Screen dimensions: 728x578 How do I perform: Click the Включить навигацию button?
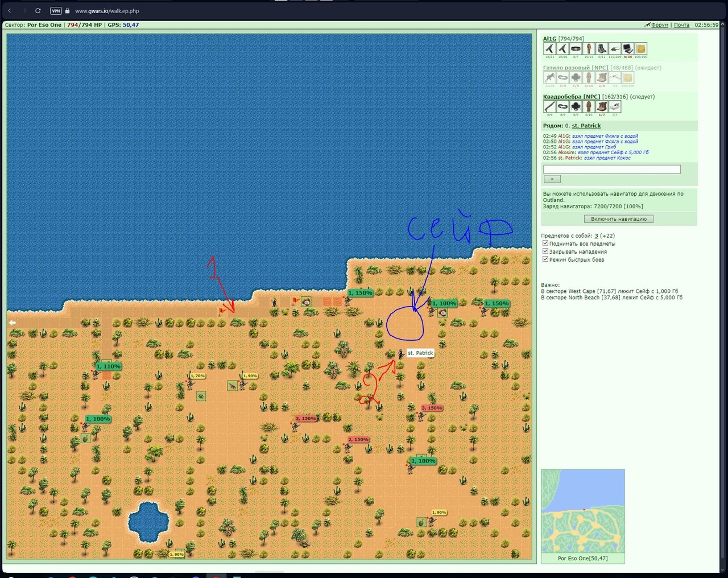click(x=619, y=219)
